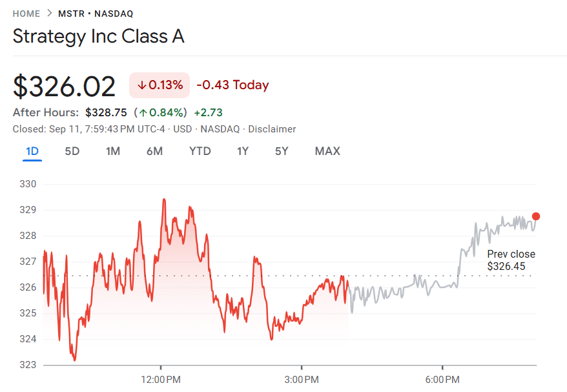View the 1M price history
Screen dimensions: 567x392
114,151
